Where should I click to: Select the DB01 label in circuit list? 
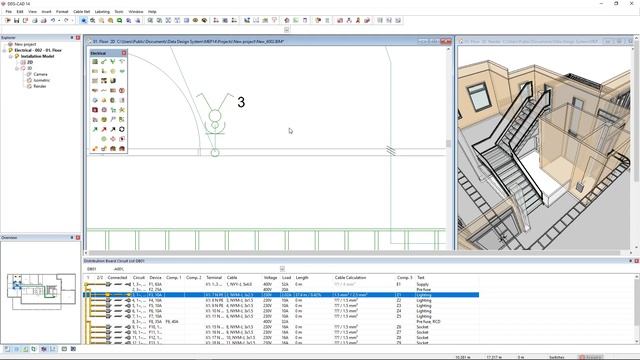pos(92,269)
